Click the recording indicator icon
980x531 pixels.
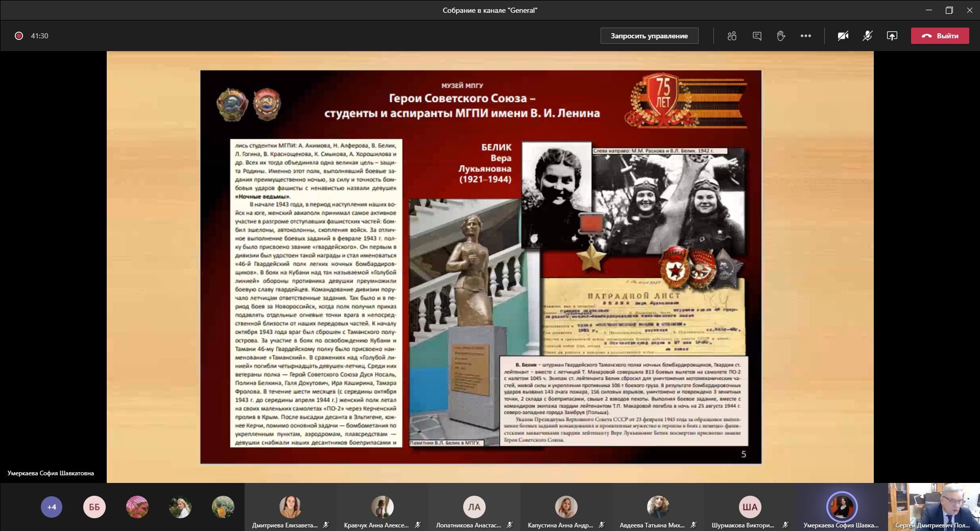coord(19,36)
